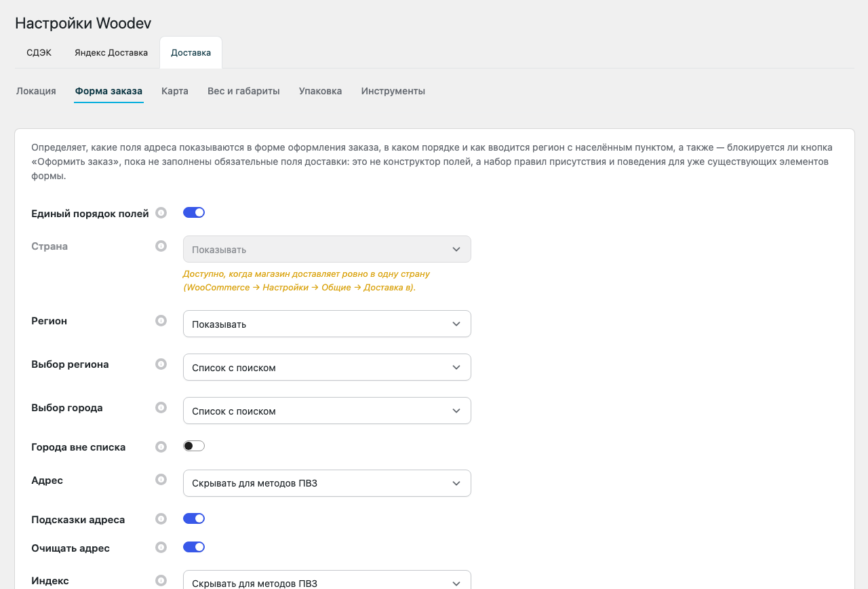Click the Подсказки адреса label

78,520
